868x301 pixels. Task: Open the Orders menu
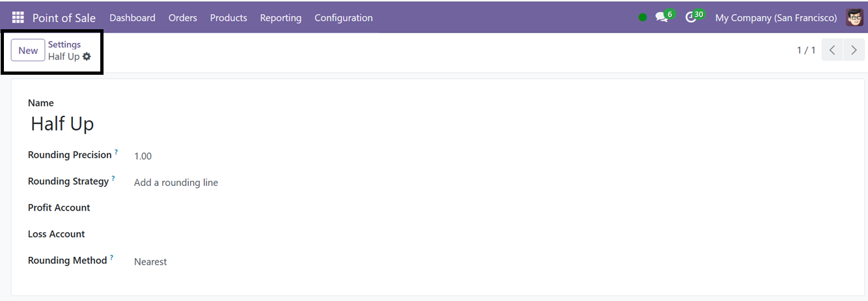click(x=182, y=18)
